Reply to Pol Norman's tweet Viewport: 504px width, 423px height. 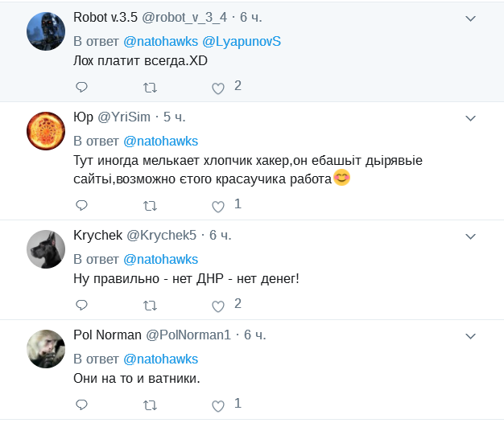pyautogui.click(x=81, y=404)
